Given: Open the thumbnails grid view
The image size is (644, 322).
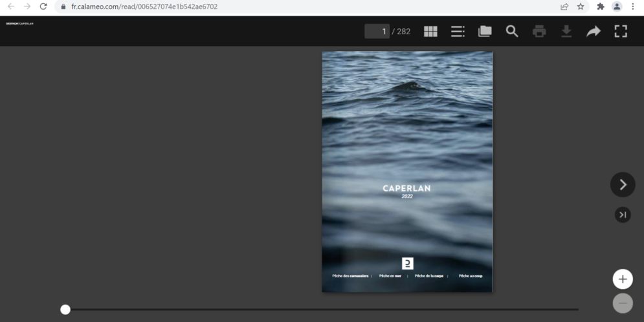Looking at the screenshot, I should pos(430,31).
